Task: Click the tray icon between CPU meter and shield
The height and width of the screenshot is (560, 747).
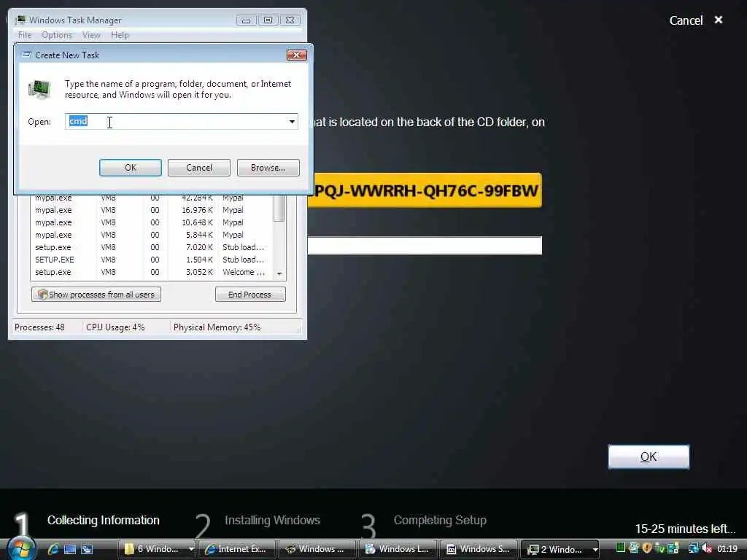Action: pyautogui.click(x=633, y=548)
